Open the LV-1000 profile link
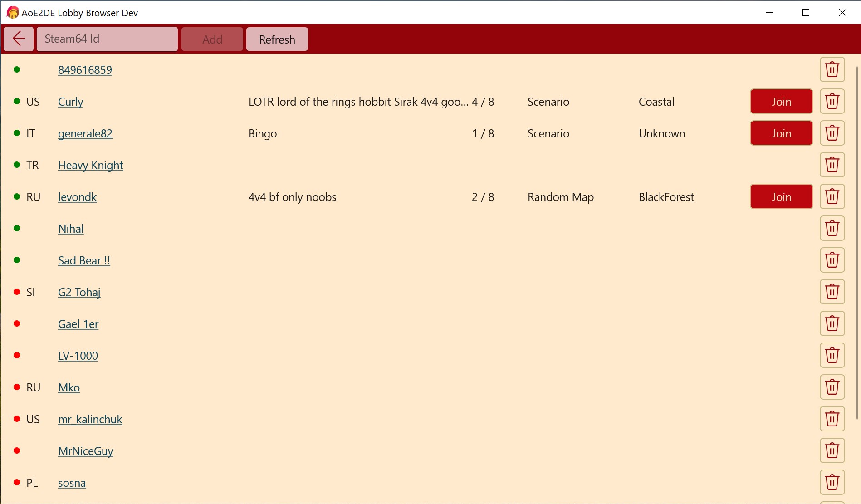Image resolution: width=861 pixels, height=504 pixels. (x=78, y=356)
